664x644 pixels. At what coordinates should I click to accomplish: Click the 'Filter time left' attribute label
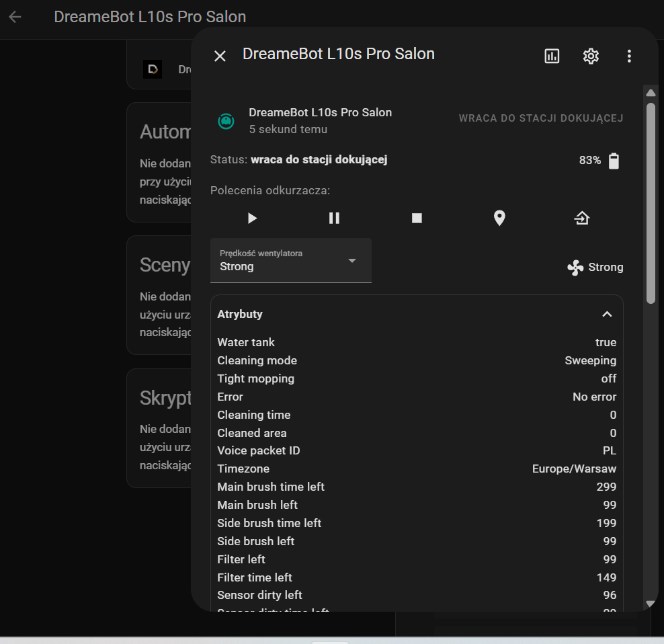tap(255, 577)
